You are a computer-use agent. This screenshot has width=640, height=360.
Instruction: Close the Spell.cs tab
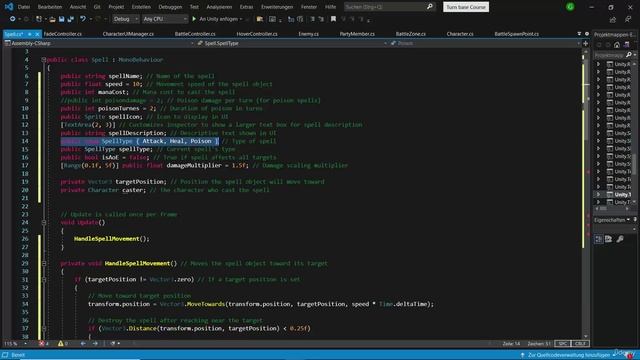[37, 34]
